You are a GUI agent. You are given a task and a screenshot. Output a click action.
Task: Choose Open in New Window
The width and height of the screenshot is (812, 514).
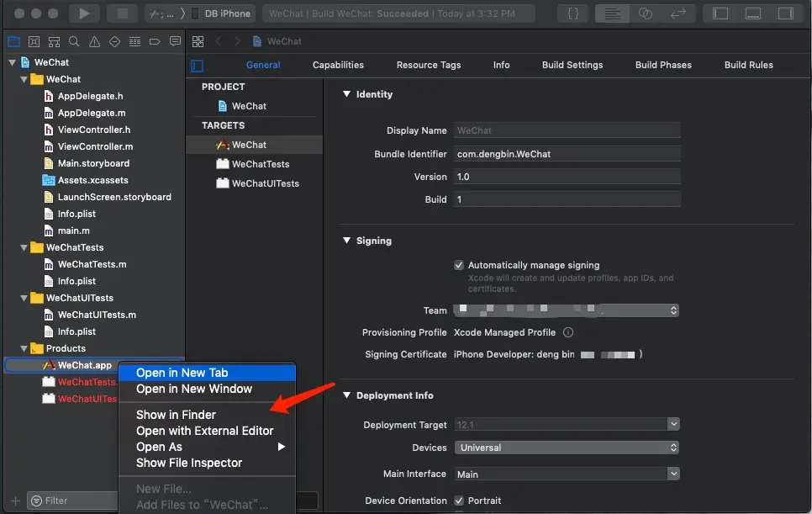207,389
